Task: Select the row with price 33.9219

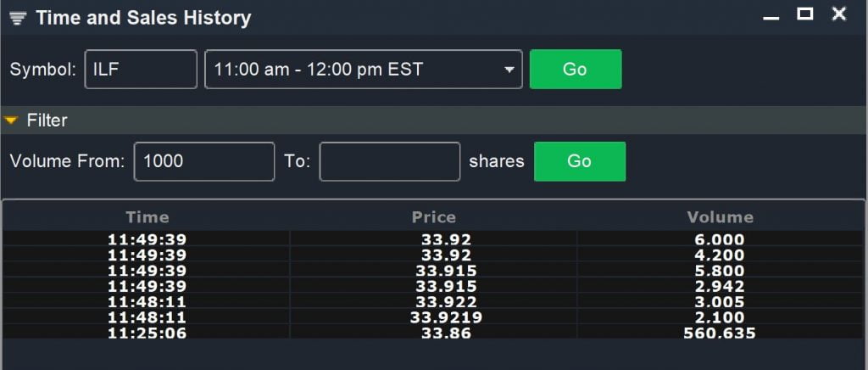Action: (x=433, y=317)
